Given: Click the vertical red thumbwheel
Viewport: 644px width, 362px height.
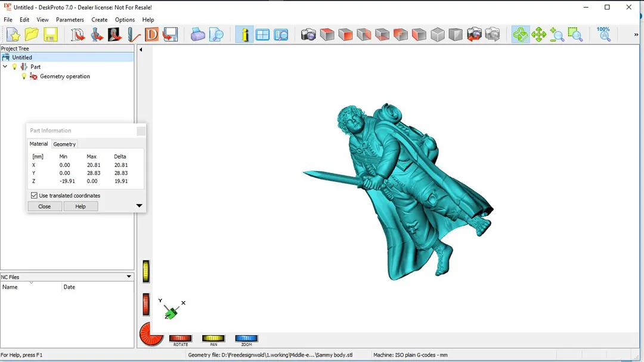Looking at the screenshot, I should point(146,305).
